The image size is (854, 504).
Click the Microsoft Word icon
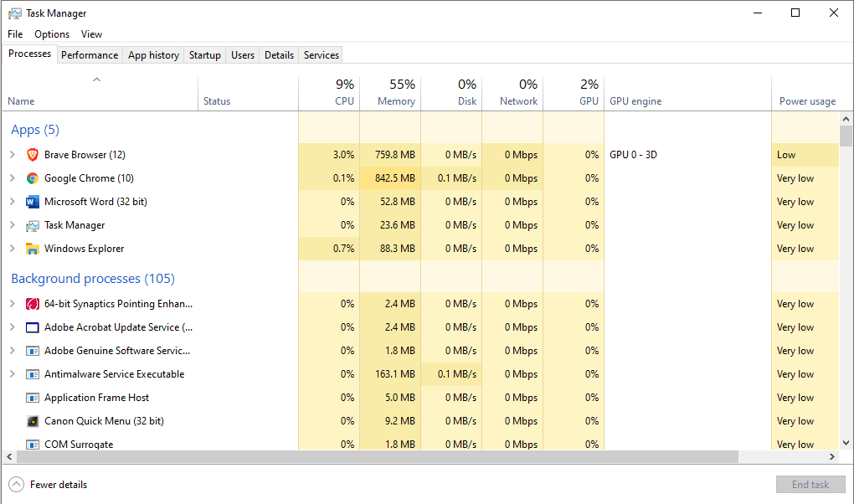coord(33,202)
